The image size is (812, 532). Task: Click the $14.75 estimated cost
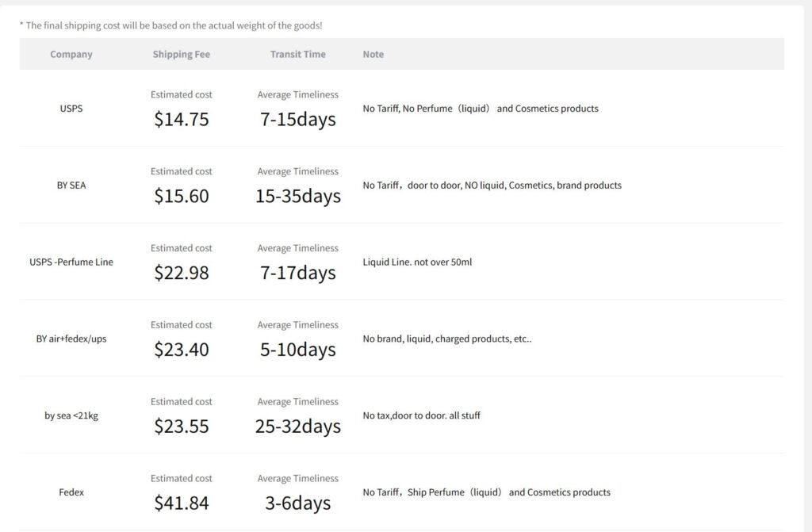[x=182, y=120]
